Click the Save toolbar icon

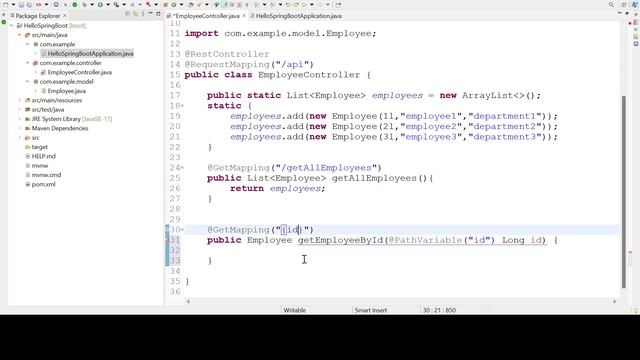[21, 5]
